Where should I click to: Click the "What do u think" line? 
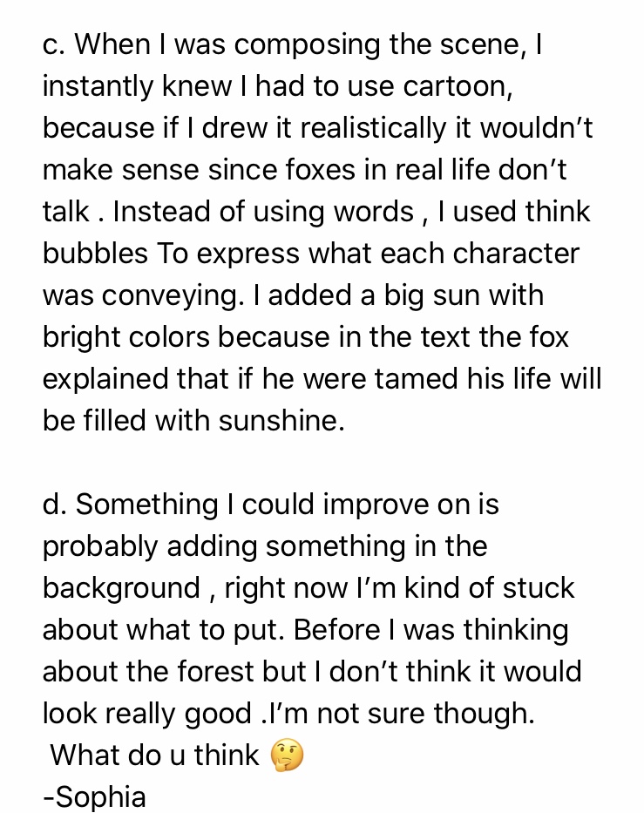point(154,755)
